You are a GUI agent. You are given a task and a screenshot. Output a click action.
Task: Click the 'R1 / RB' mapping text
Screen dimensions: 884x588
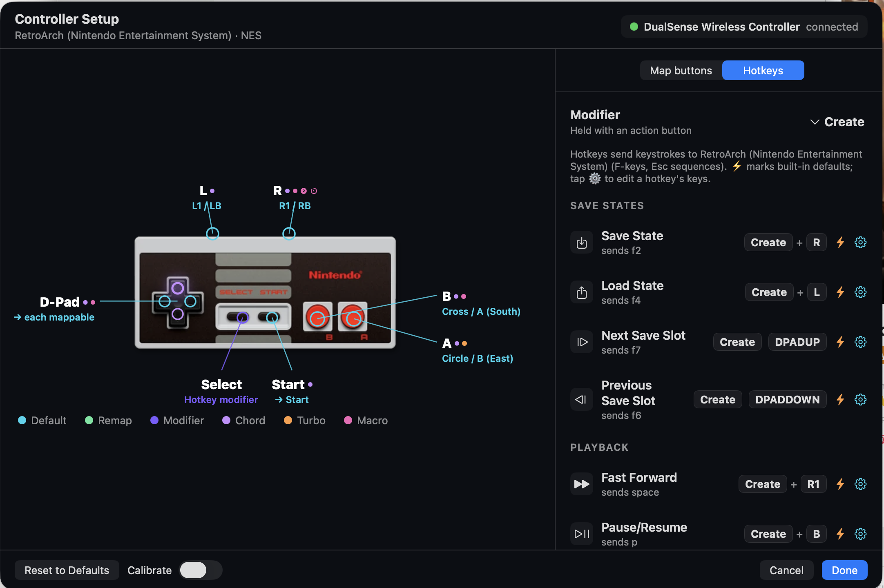pyautogui.click(x=295, y=206)
